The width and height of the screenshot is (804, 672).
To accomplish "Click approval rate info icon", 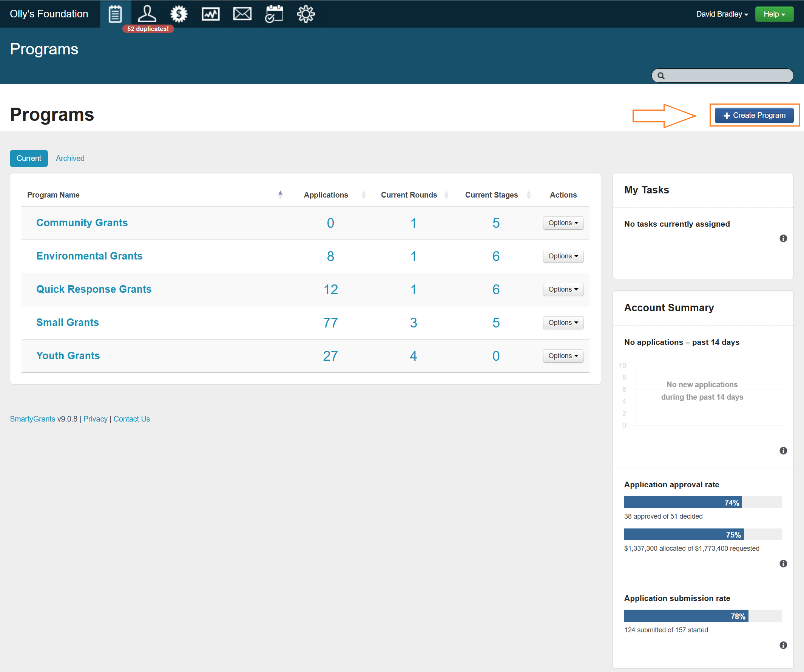I will [x=783, y=564].
